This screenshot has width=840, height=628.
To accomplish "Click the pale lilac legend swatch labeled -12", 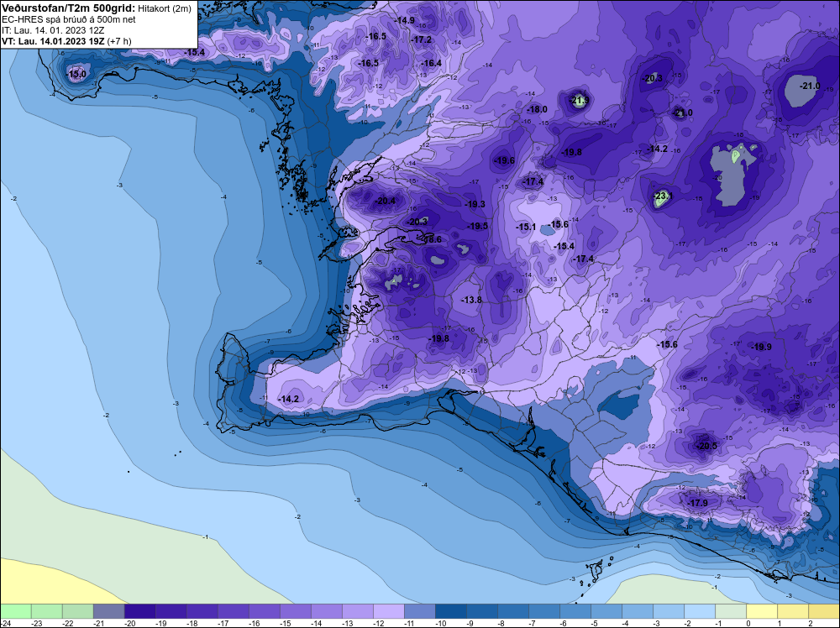I will pyautogui.click(x=388, y=611).
